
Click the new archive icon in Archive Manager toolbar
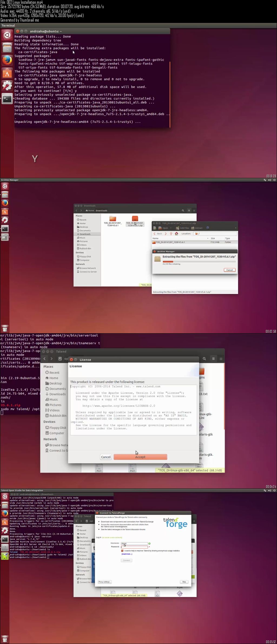(x=155, y=228)
